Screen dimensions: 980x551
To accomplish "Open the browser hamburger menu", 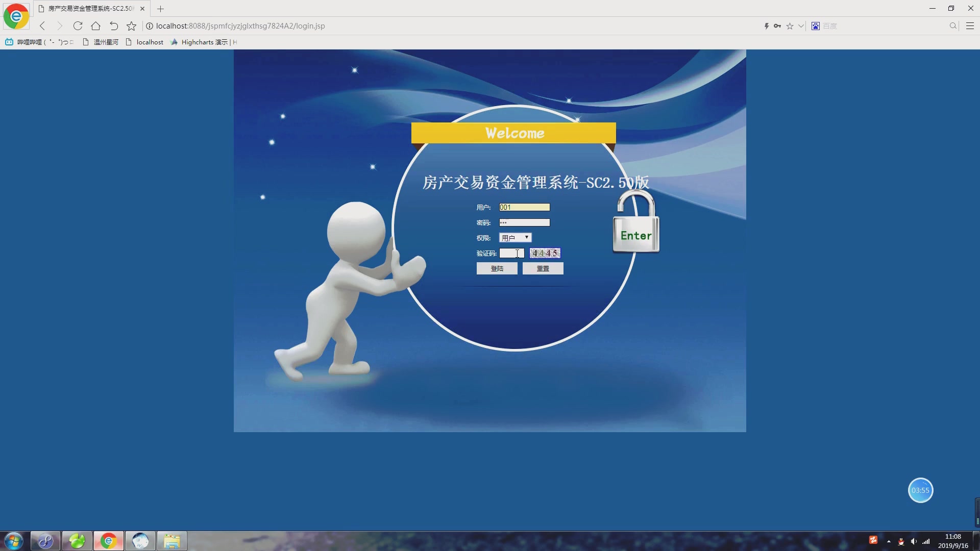I will (971, 26).
